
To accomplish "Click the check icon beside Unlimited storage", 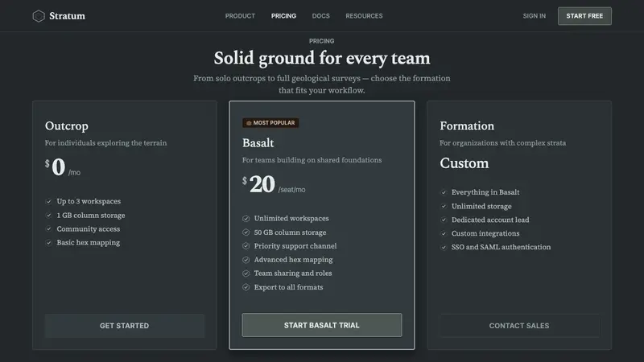I will tap(444, 206).
